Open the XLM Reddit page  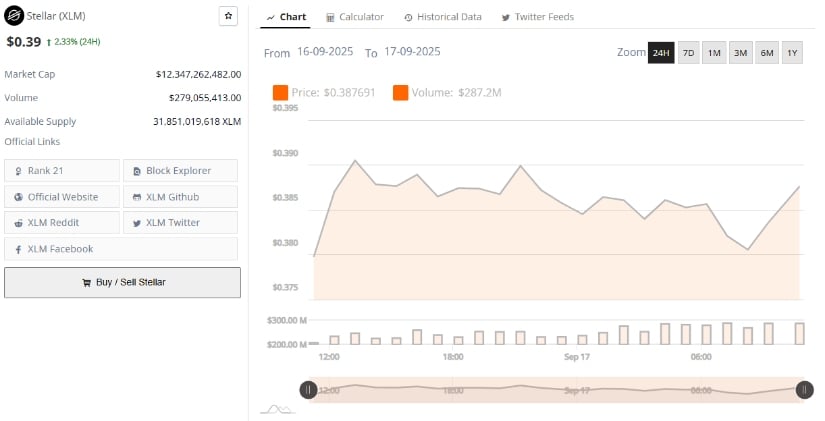62,223
